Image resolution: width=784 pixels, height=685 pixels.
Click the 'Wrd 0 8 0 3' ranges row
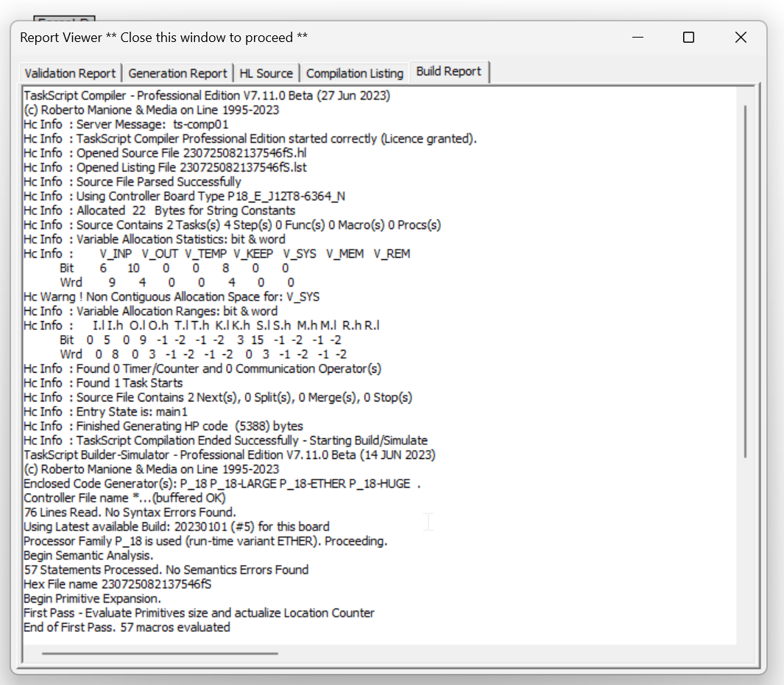203,354
